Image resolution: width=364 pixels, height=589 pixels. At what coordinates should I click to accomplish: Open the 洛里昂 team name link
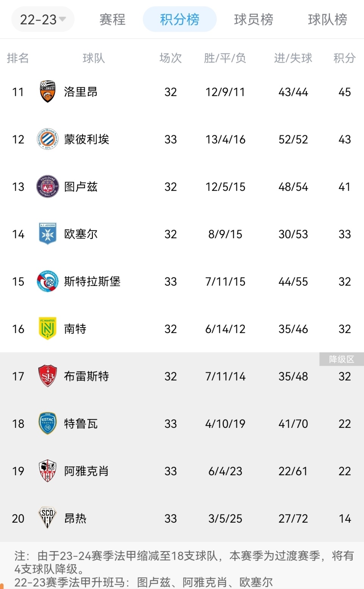click(80, 92)
